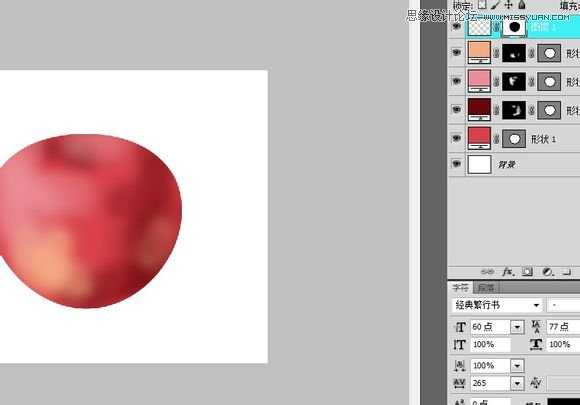The image size is (580, 405).
Task: Switch to the 字符 character tab
Action: pyautogui.click(x=461, y=287)
